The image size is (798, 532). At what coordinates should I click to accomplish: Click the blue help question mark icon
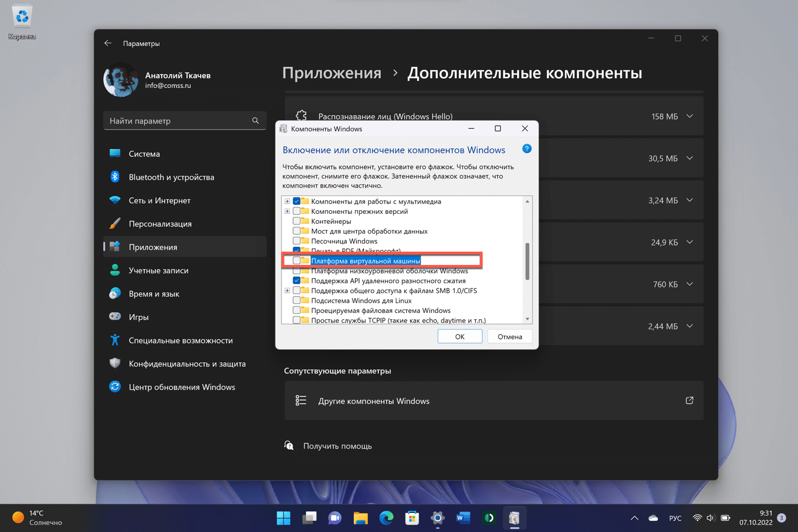pos(527,149)
